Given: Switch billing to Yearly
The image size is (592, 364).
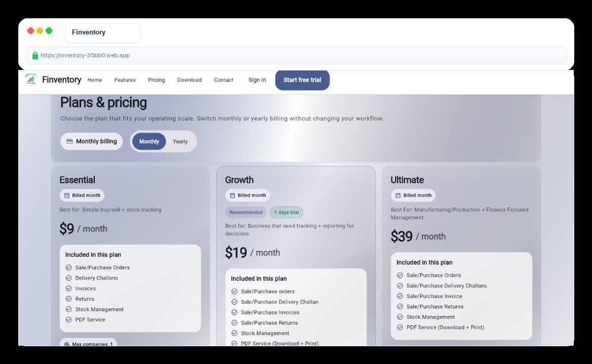Looking at the screenshot, I should (180, 141).
